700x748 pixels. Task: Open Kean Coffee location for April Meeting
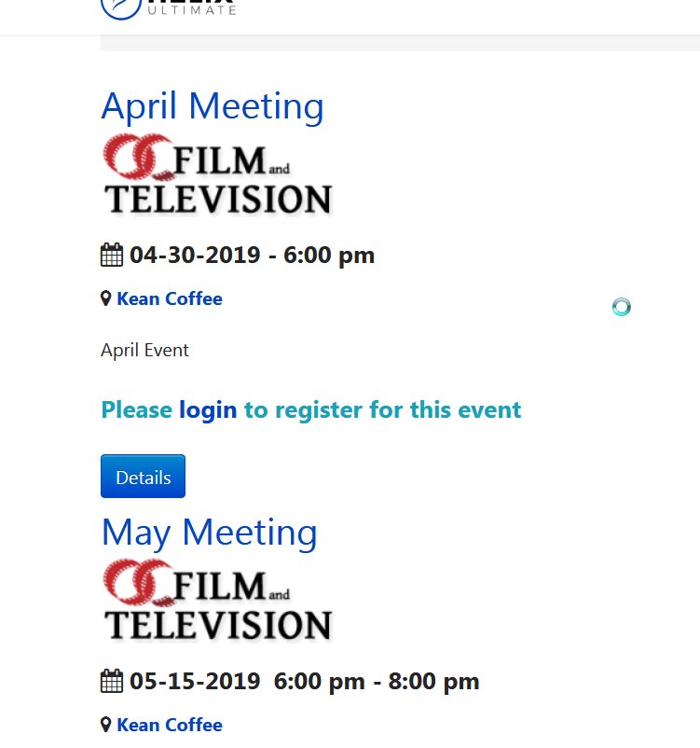click(170, 298)
